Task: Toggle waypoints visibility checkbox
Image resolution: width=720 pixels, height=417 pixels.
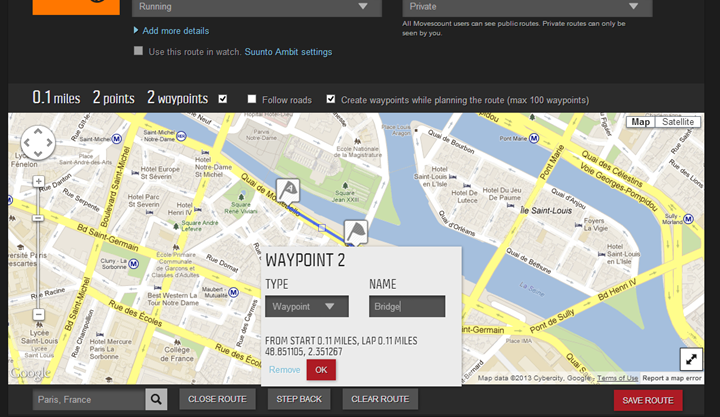Action: [223, 99]
